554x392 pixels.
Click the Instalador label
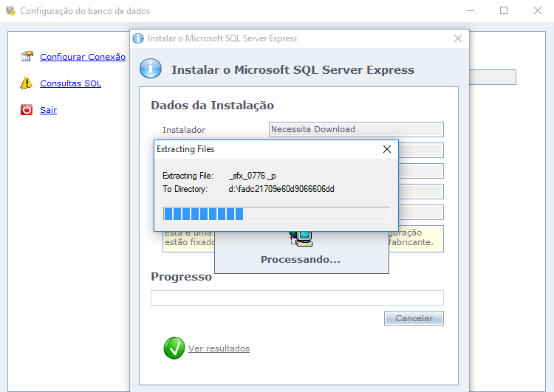(x=184, y=130)
